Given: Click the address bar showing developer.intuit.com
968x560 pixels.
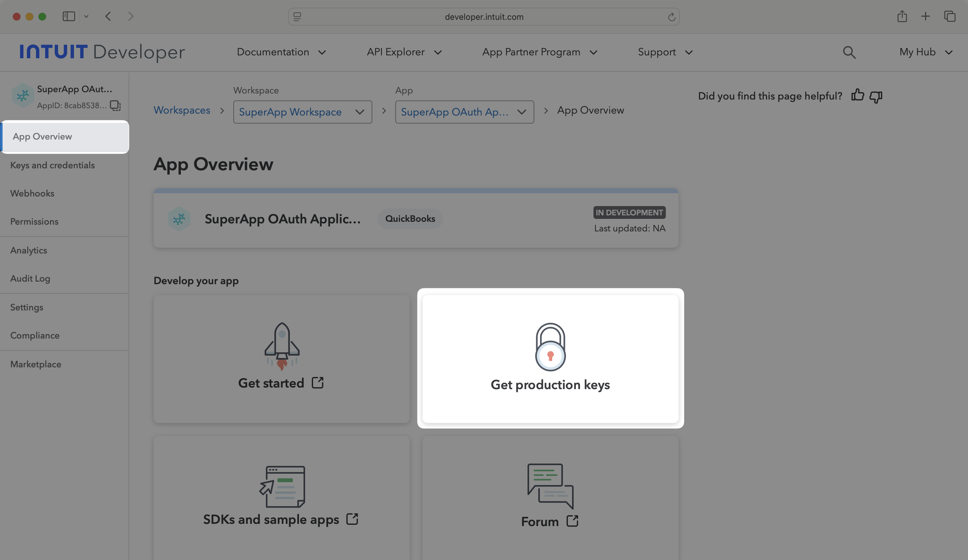Looking at the screenshot, I should click(x=483, y=17).
